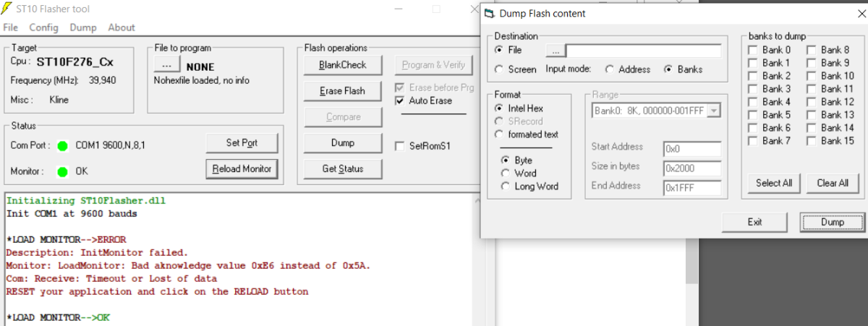Screen dimensions: 868x326
Task: Select the File destination radio button
Action: 499,51
